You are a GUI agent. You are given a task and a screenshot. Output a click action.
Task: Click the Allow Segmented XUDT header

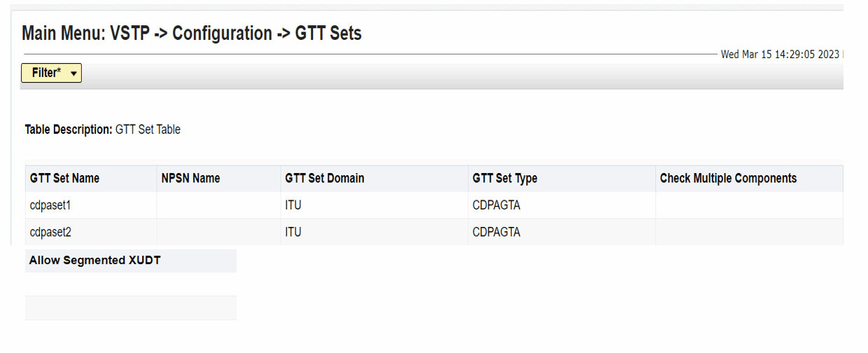pyautogui.click(x=94, y=261)
